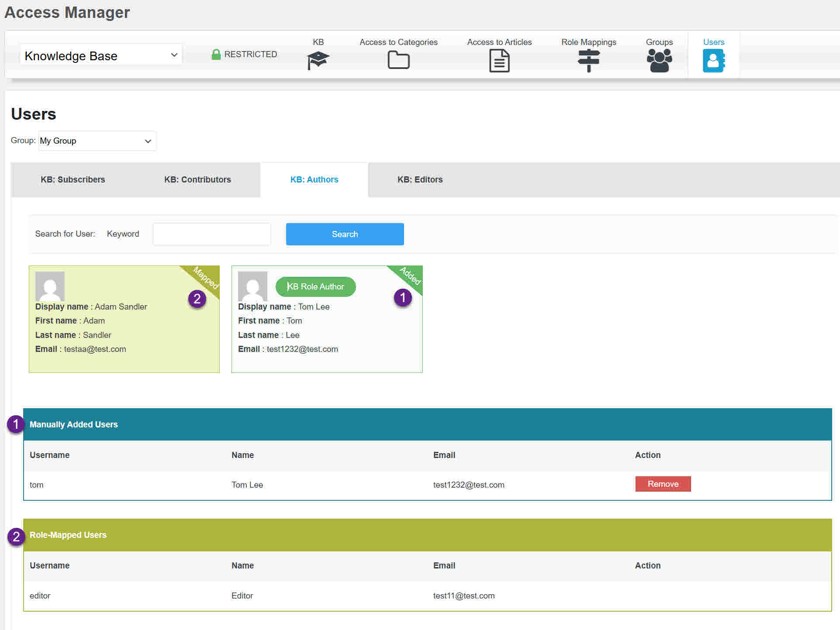Switch to KB: Subscribers tab
Screen dimensions: 840x630
pos(73,179)
